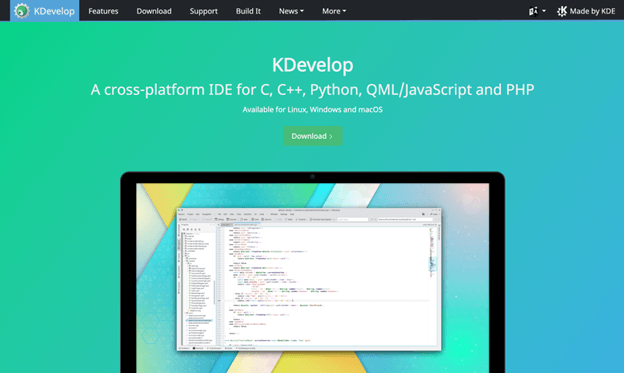Click the green Download button
This screenshot has height=373, width=624.
point(312,136)
